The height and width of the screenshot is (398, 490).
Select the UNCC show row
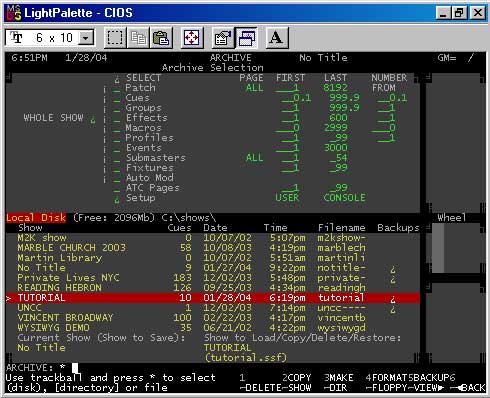tap(212, 308)
